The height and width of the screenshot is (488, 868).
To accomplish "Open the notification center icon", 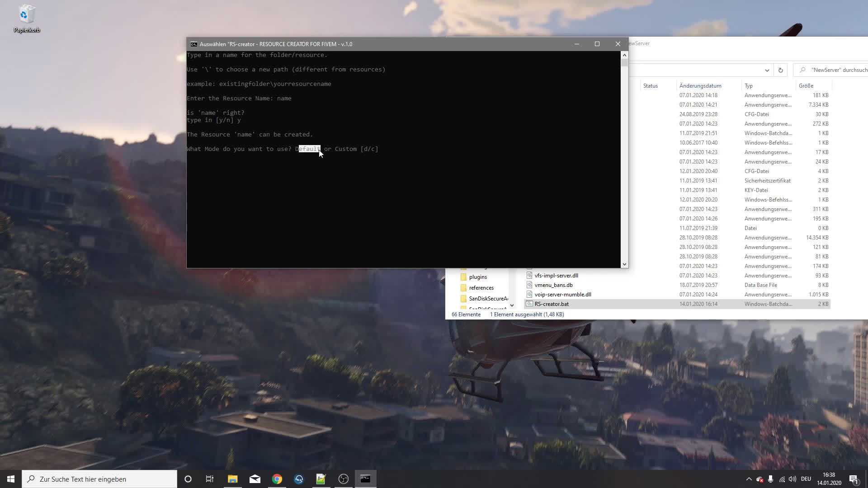I will tap(854, 479).
